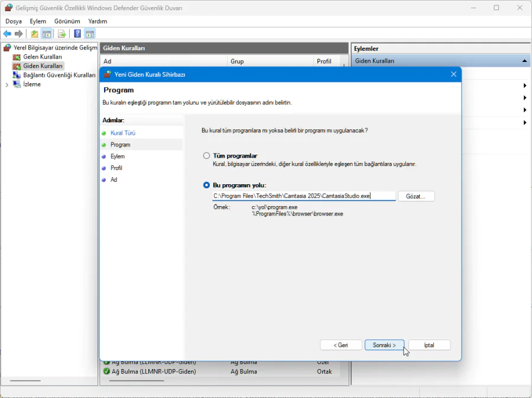
Task: Open Help via the blue question mark icon
Action: pyautogui.click(x=77, y=34)
